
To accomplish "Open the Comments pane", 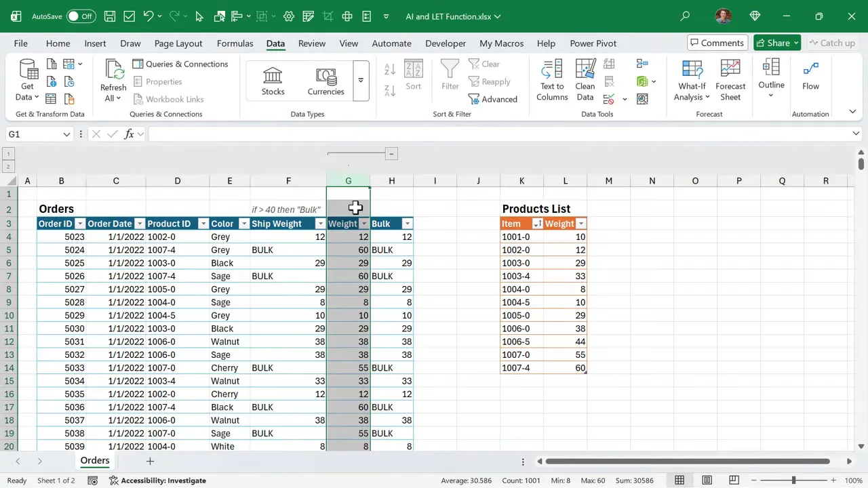I will (717, 43).
